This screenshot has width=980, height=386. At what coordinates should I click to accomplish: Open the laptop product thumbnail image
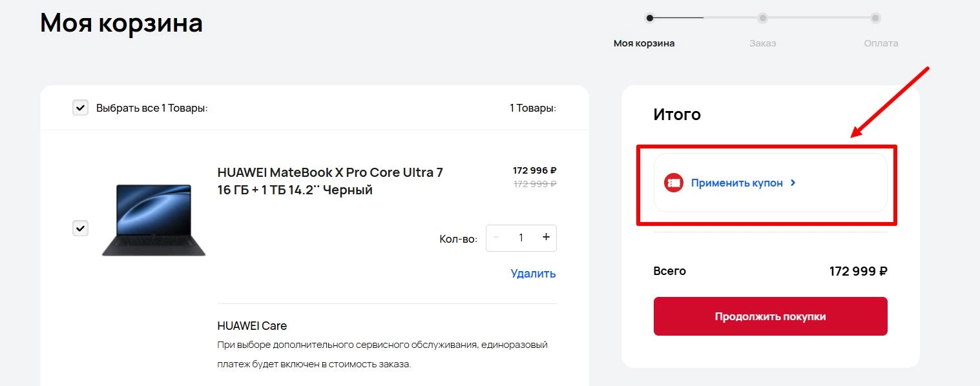tap(154, 219)
